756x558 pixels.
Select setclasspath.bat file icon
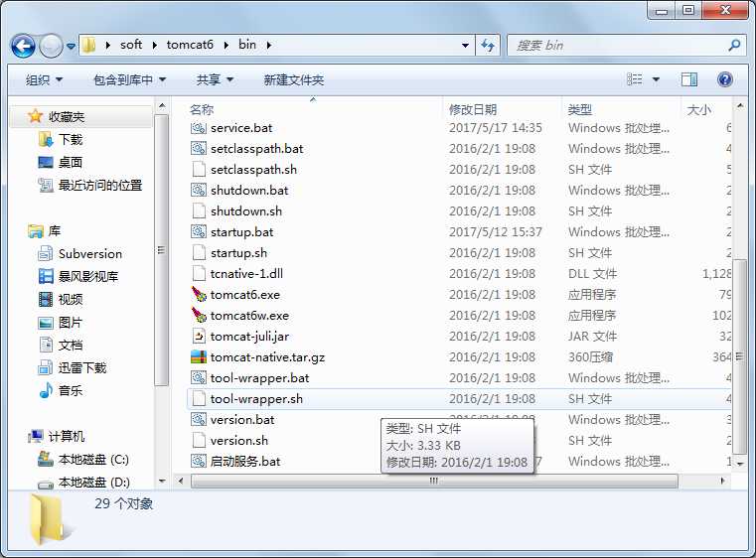click(x=198, y=148)
